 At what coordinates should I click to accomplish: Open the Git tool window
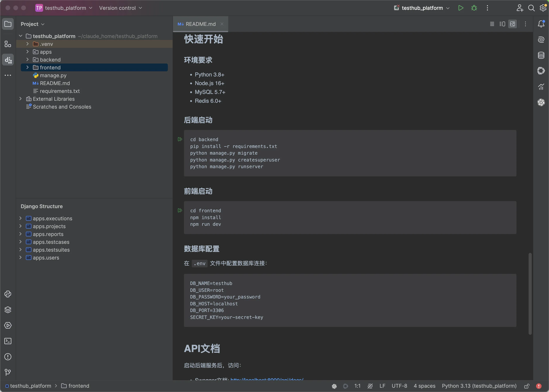tap(8, 372)
